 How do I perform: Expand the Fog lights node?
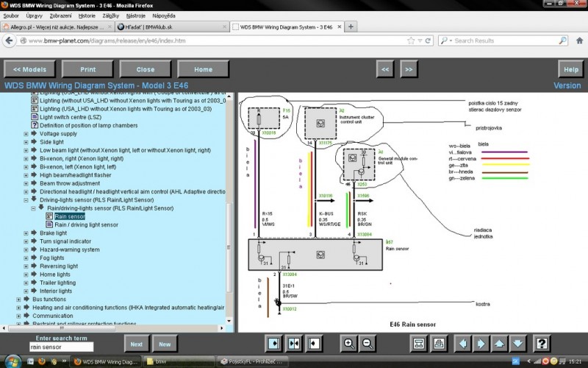pos(26,258)
